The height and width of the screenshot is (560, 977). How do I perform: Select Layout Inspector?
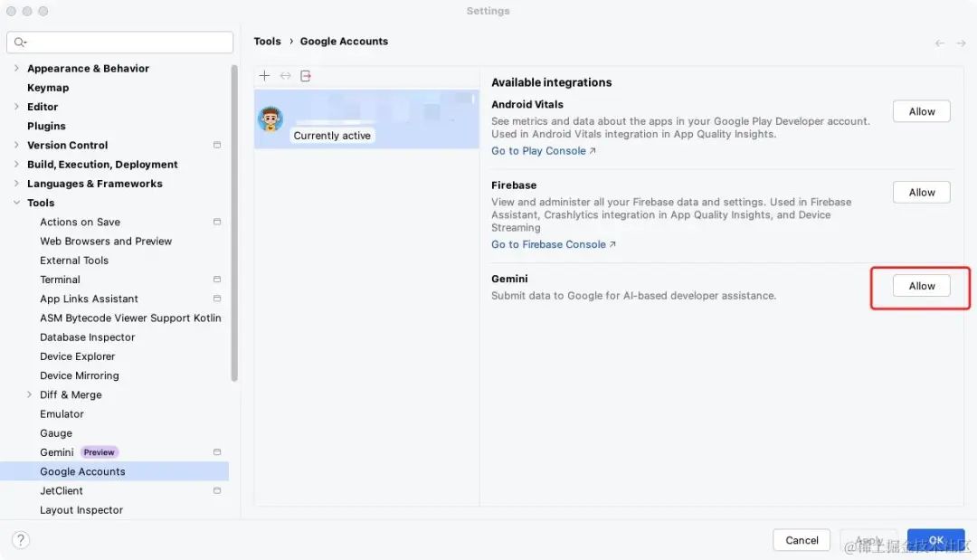coord(81,509)
